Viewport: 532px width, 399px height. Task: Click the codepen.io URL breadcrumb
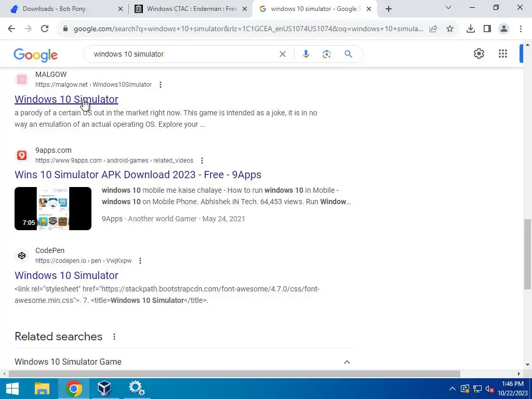(84, 261)
